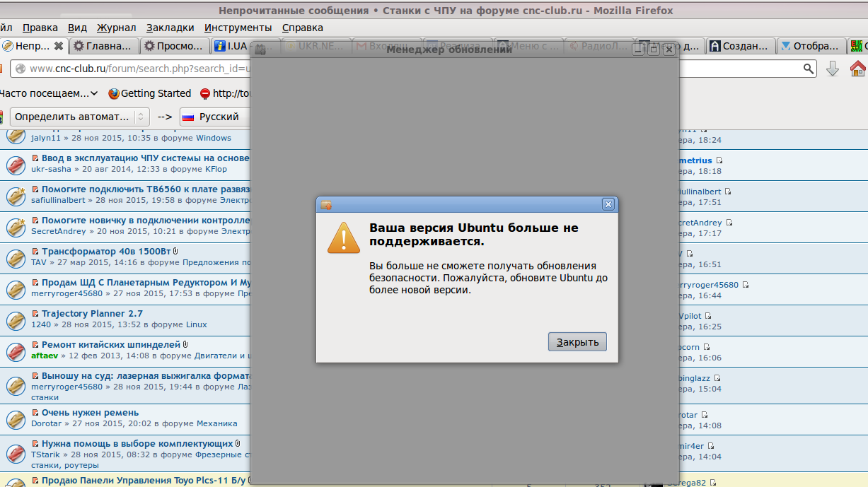Viewport: 868px width, 487px height.
Task: Minimize the Менеджер обновлений window
Action: 639,50
